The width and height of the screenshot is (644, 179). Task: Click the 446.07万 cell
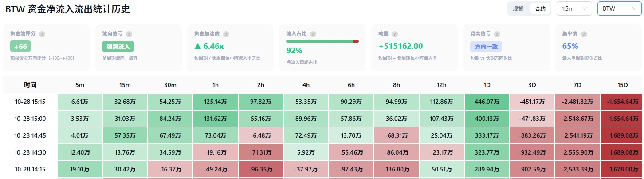coord(487,102)
